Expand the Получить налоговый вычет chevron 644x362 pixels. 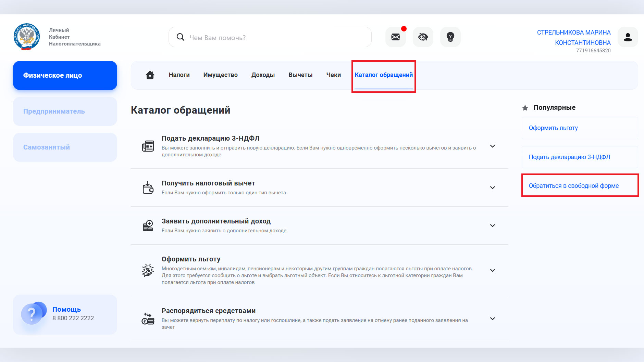click(492, 188)
